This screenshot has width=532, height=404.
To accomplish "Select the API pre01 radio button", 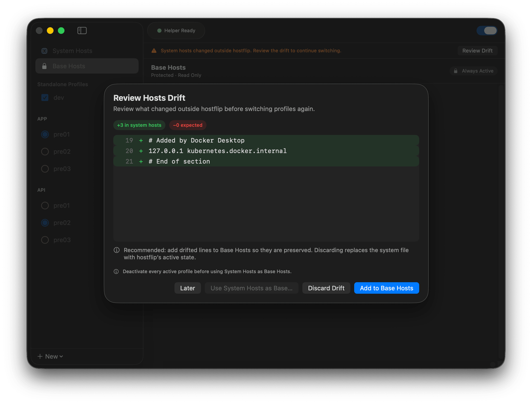I will [x=45, y=206].
